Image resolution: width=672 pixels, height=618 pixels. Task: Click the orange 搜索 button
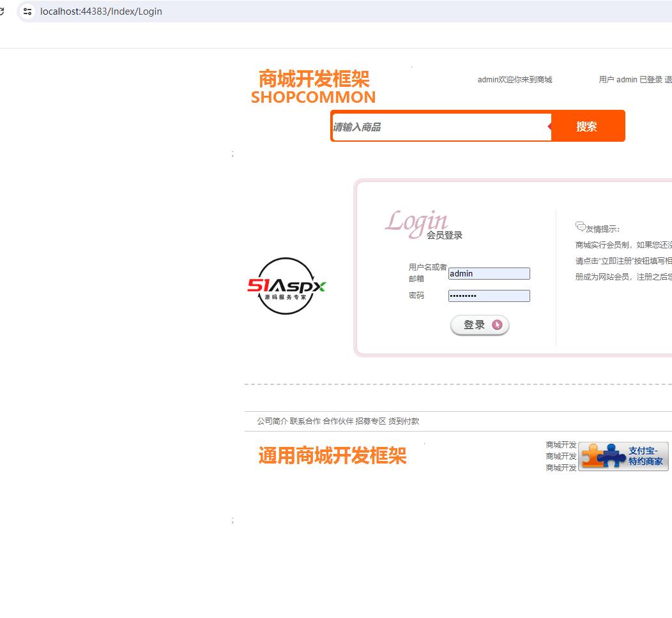click(x=586, y=126)
